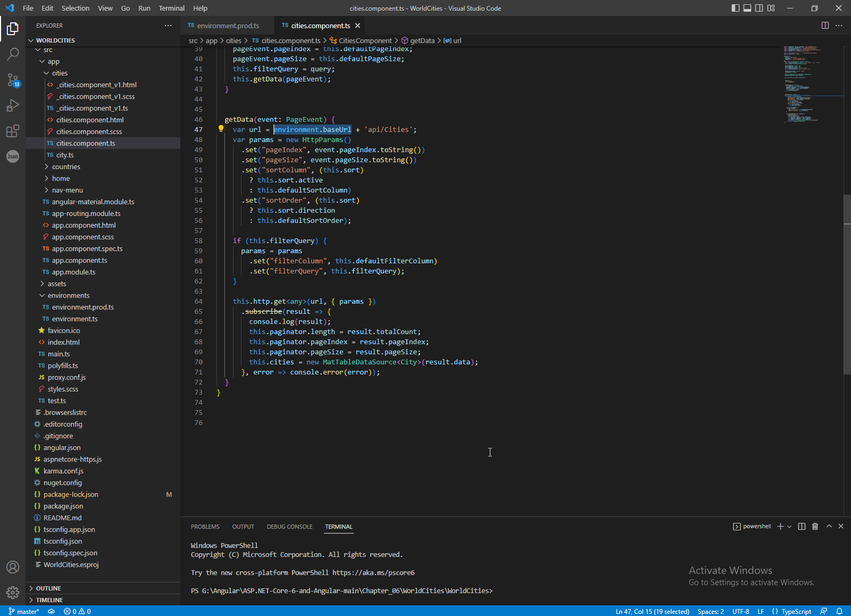Open the new terminal launch profile dropdown
851x616 pixels.
point(789,527)
